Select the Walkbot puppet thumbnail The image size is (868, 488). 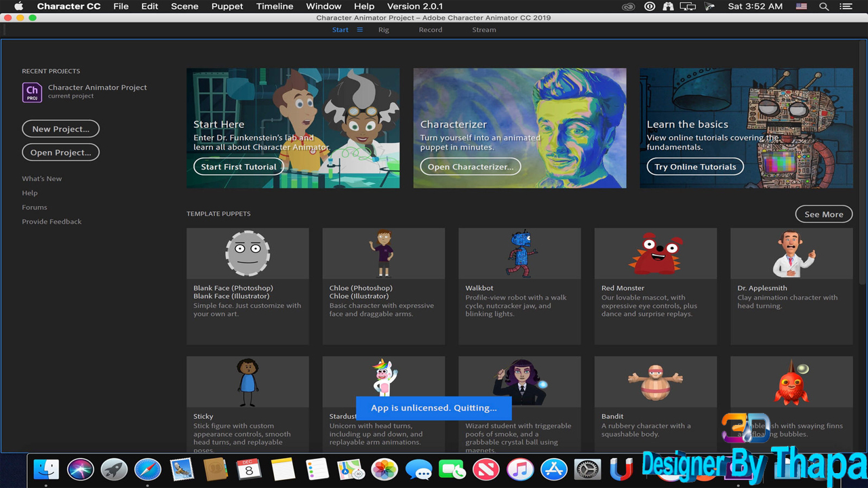pos(519,253)
